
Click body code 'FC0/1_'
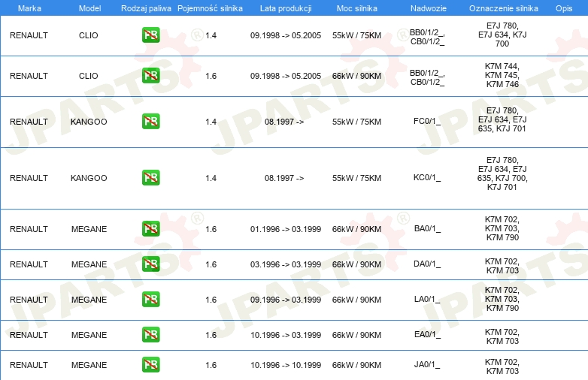point(427,122)
